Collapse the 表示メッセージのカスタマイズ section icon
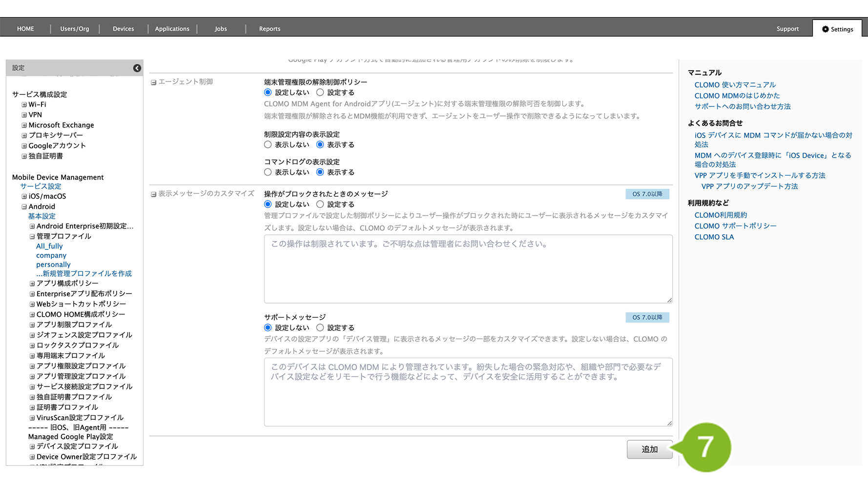This screenshot has height=488, width=868. [x=154, y=194]
